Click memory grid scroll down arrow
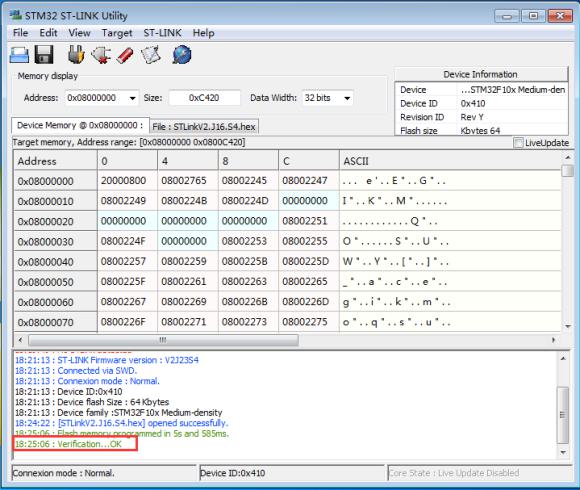 tap(567, 326)
